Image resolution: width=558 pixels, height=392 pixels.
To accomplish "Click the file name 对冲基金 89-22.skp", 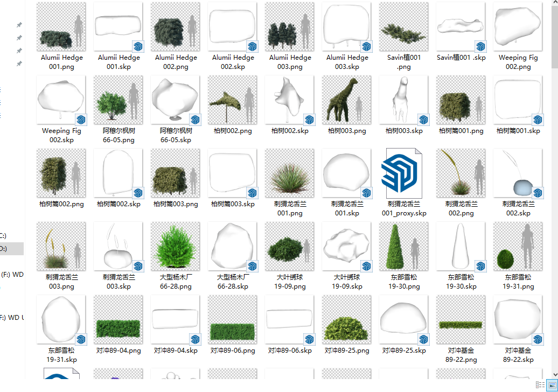I will (x=518, y=355).
